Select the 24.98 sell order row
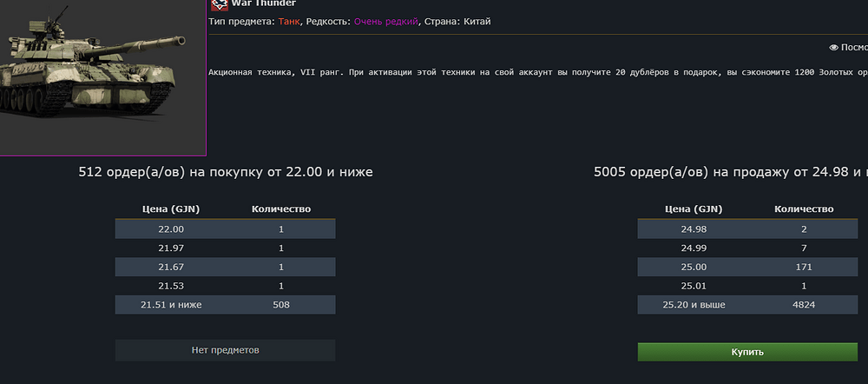This screenshot has height=384, width=868. click(x=747, y=228)
